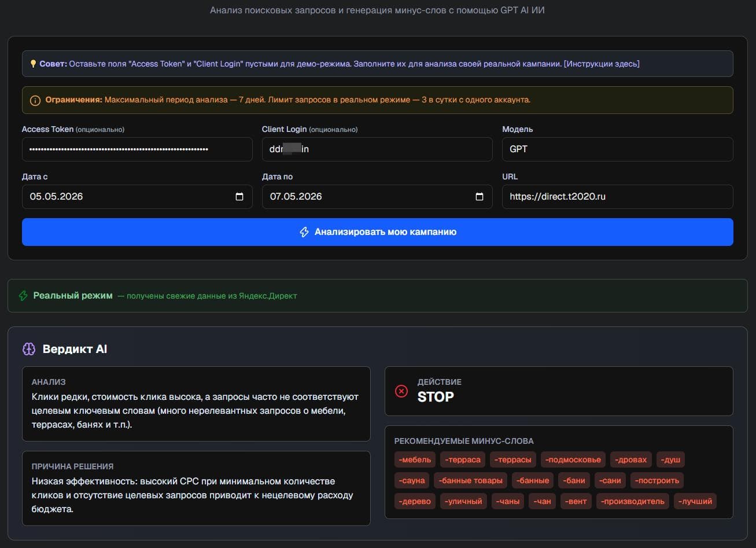Select the "-мебель" minus-word tag
Viewport: 756px width, 548px height.
[x=415, y=459]
